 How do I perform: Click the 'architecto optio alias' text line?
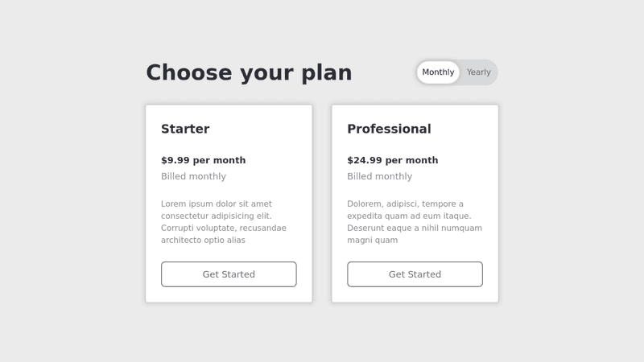(x=203, y=240)
